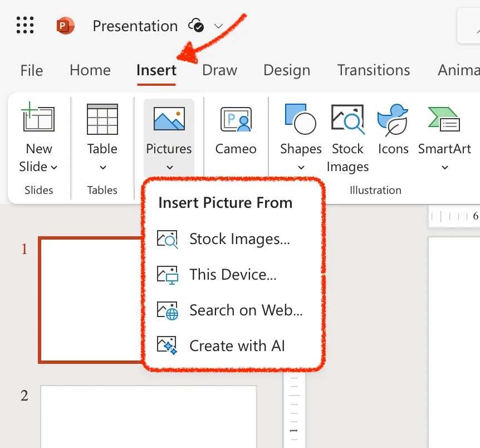Insert a Cameo camera feed
Image resolution: width=480 pixels, height=448 pixels.
pyautogui.click(x=236, y=130)
